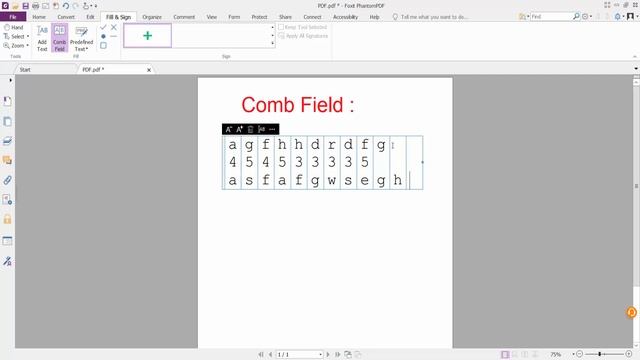Open more options in comb field toolbar

pos(272,129)
